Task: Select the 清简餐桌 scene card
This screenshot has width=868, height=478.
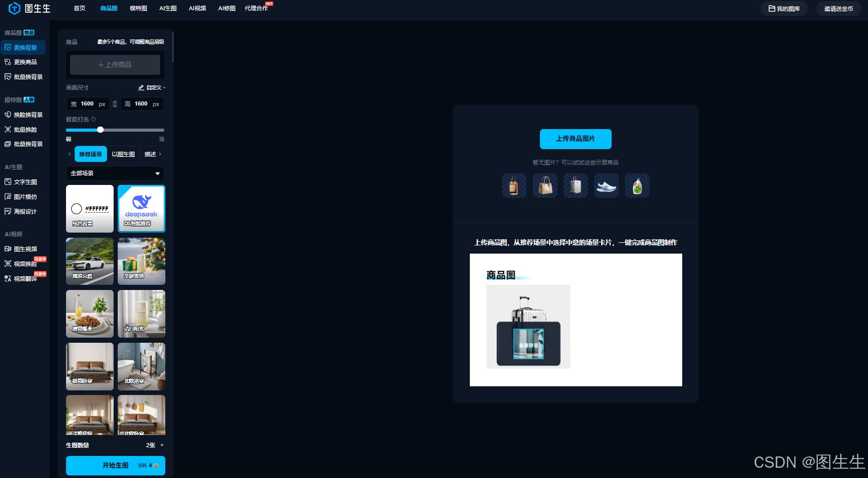Action: [90, 314]
